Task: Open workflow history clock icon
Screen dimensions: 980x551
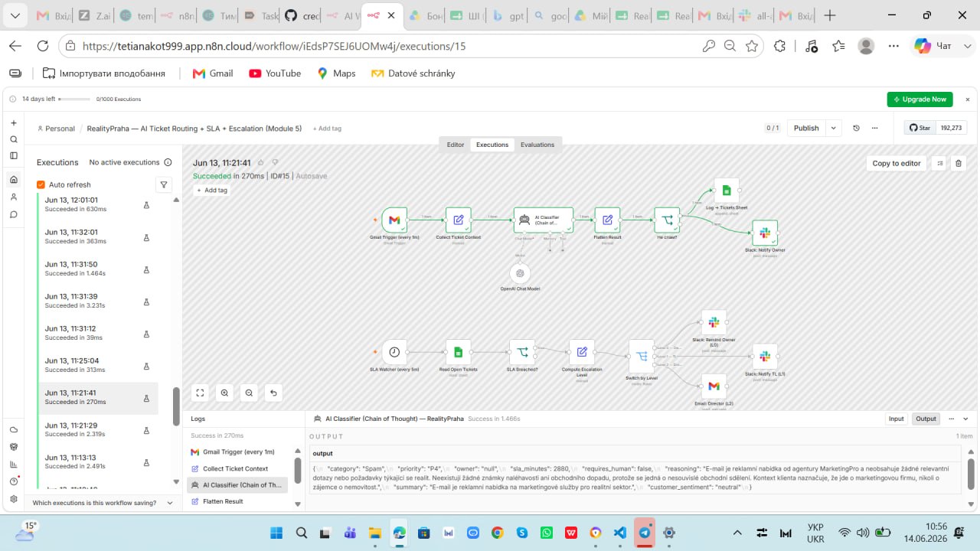Action: pyautogui.click(x=857, y=128)
